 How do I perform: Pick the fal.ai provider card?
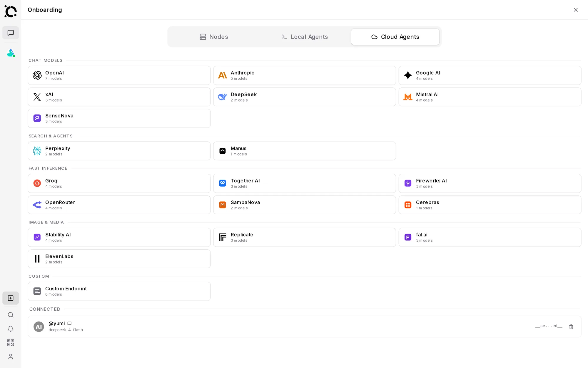(490, 237)
